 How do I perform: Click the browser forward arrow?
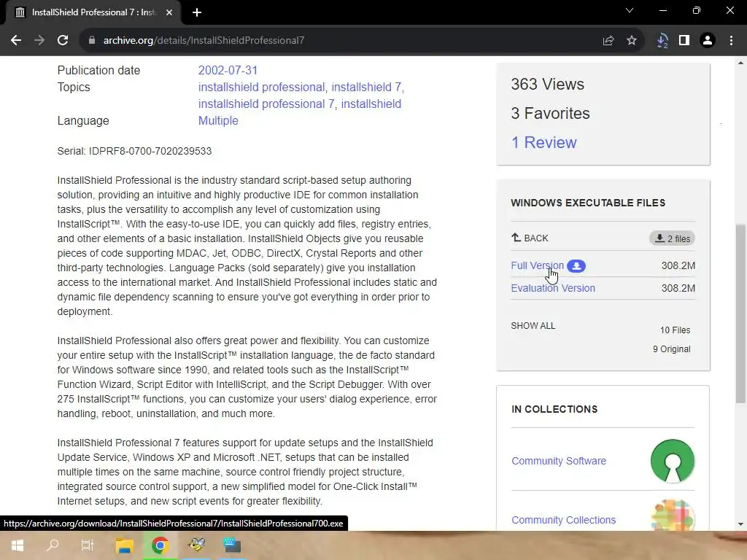click(39, 41)
